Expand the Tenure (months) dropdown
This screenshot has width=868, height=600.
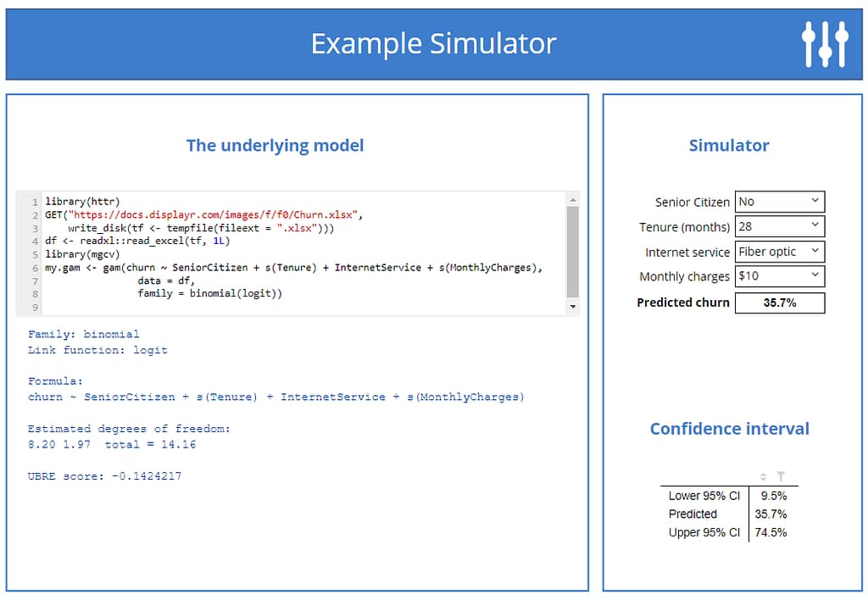[779, 226]
